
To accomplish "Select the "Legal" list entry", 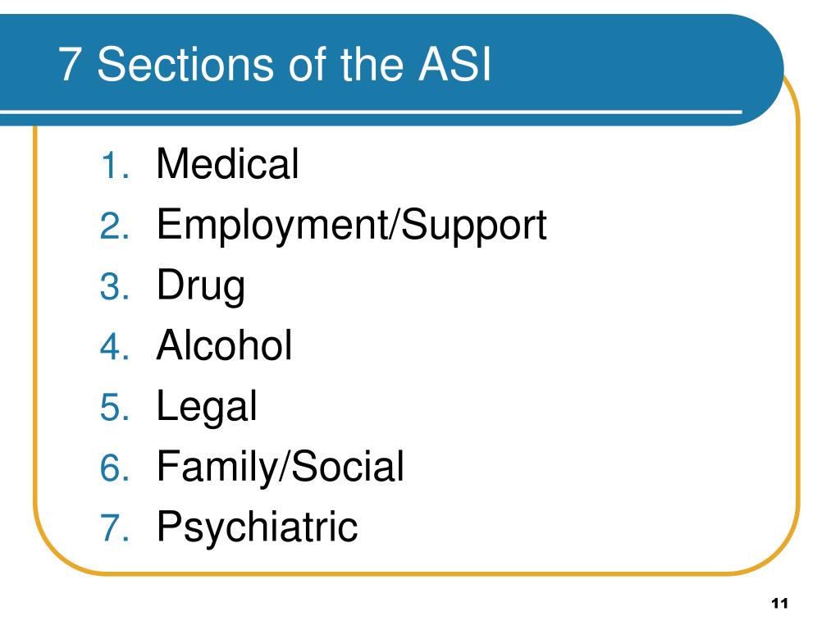I will pos(207,408).
